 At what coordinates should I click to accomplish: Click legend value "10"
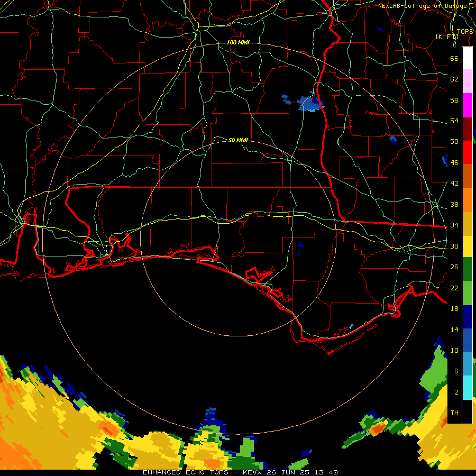tap(454, 350)
